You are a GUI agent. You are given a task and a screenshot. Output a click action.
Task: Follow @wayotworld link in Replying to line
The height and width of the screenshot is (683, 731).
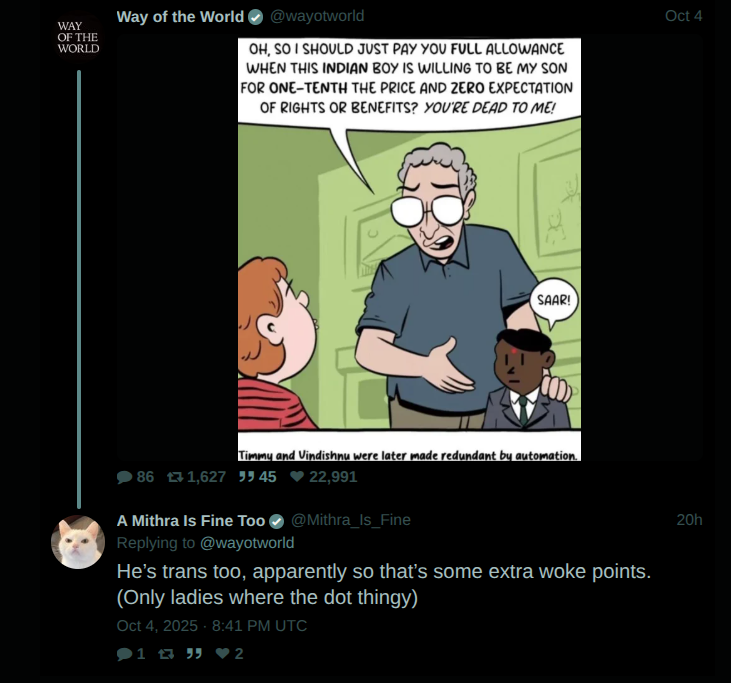pos(247,543)
